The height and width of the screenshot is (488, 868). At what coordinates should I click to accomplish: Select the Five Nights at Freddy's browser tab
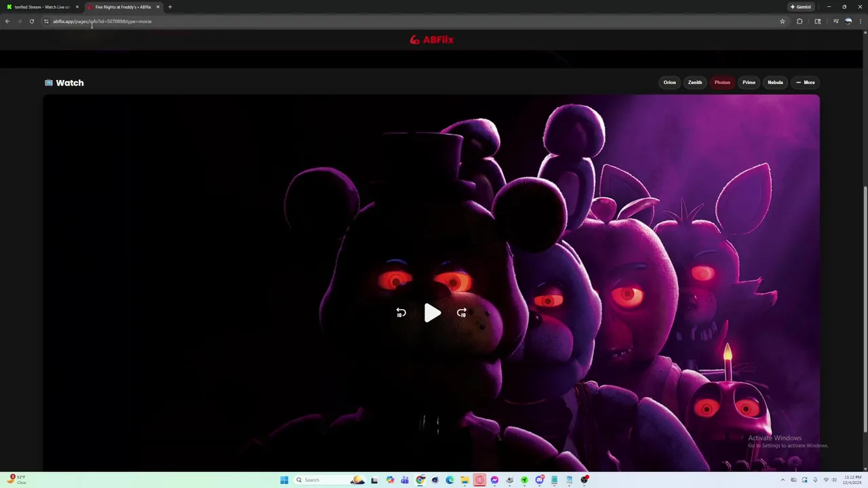(x=123, y=7)
